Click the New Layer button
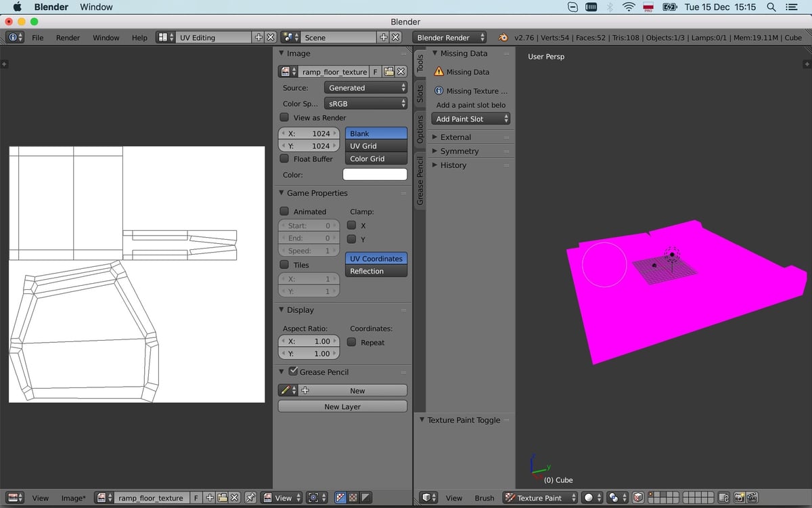Viewport: 812px width, 508px height. point(342,406)
